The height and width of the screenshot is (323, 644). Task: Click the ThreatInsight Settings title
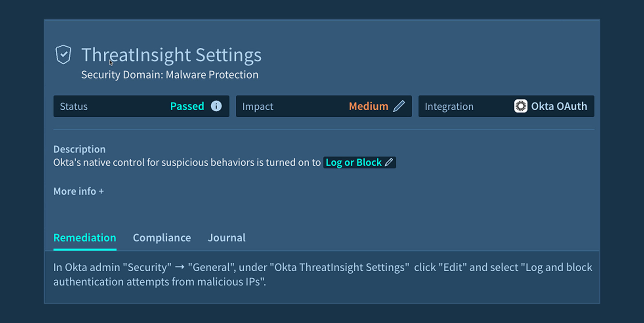[171, 55]
